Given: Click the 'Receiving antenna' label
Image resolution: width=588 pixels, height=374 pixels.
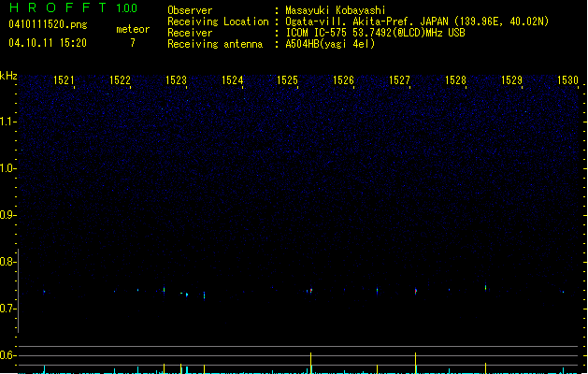Looking at the screenshot, I should 215,44.
